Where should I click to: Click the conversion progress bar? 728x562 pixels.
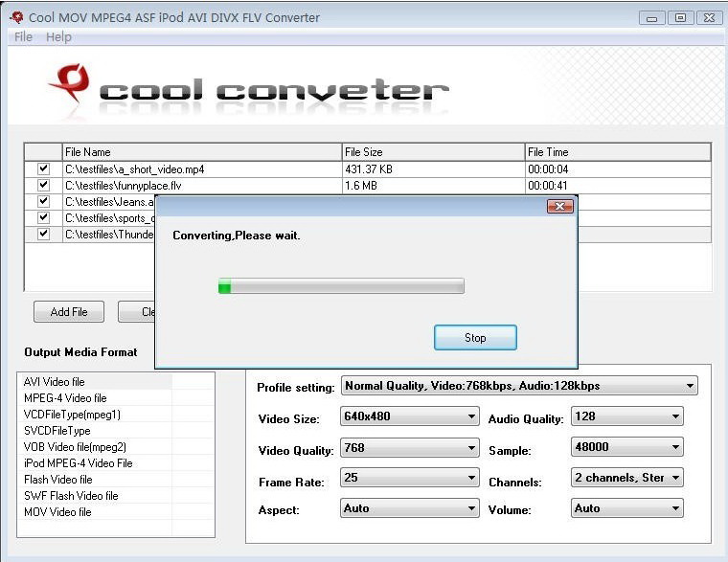(341, 286)
